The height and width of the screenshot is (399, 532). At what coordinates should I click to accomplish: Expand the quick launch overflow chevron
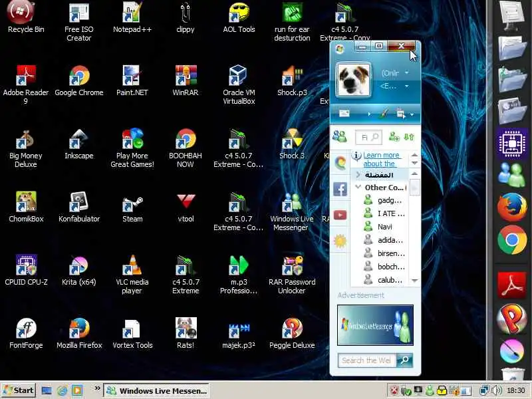pyautogui.click(x=97, y=388)
